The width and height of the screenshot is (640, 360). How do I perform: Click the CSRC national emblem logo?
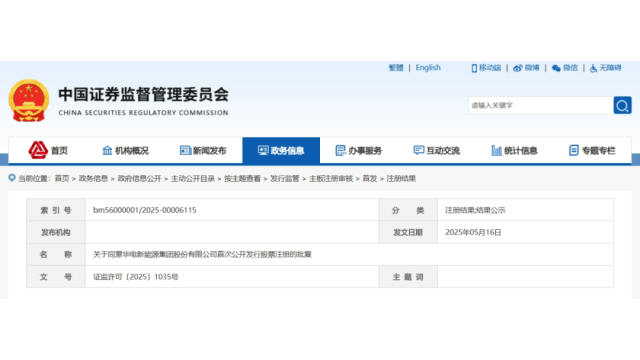coord(29,101)
